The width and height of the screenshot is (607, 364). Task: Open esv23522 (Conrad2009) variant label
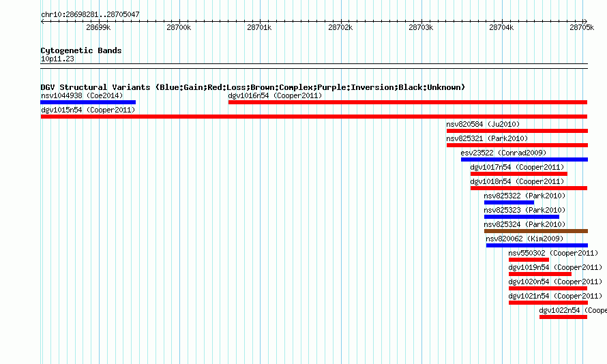pyautogui.click(x=503, y=153)
